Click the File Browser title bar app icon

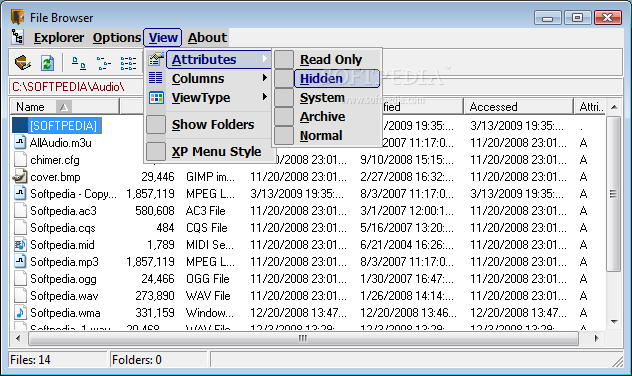(18, 17)
